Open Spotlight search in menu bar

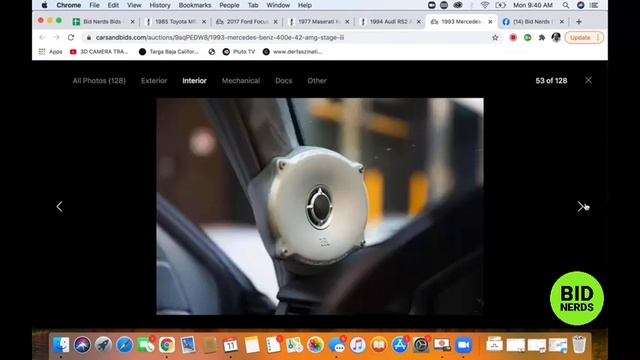[x=566, y=5]
